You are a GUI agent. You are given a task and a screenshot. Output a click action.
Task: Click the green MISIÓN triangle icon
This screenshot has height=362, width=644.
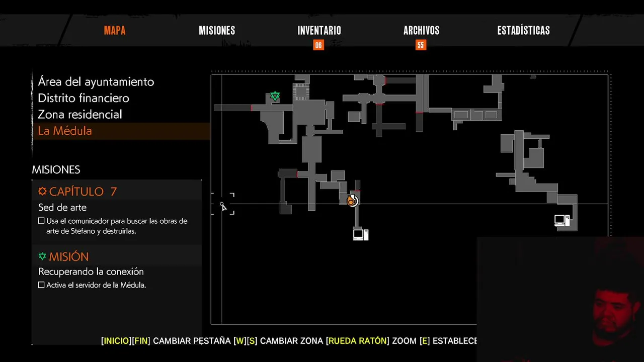click(x=42, y=256)
